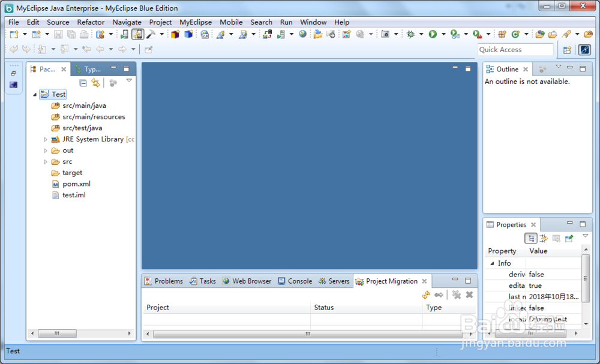Open the New file dropdown arrow
The height and width of the screenshot is (364, 600).
pyautogui.click(x=25, y=34)
